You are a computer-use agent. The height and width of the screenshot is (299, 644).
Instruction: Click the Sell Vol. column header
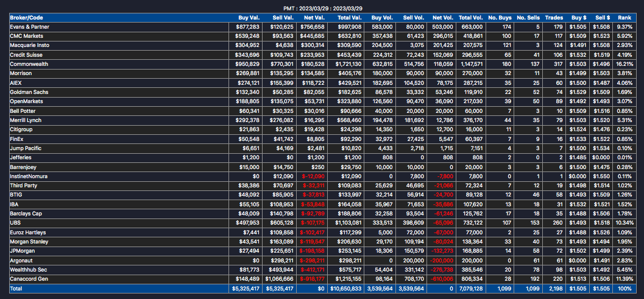click(414, 18)
